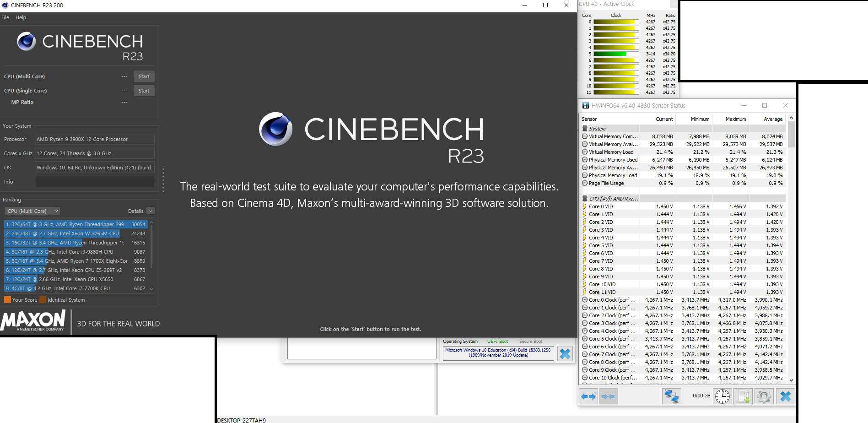The width and height of the screenshot is (868, 423).
Task: Click the ranking list scrollbar thumb
Action: coord(151,246)
